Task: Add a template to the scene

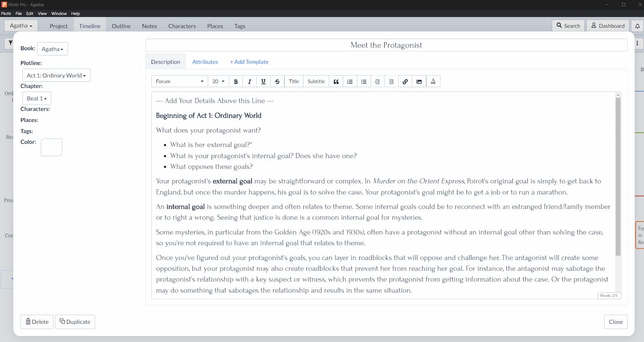Action: coord(249,62)
